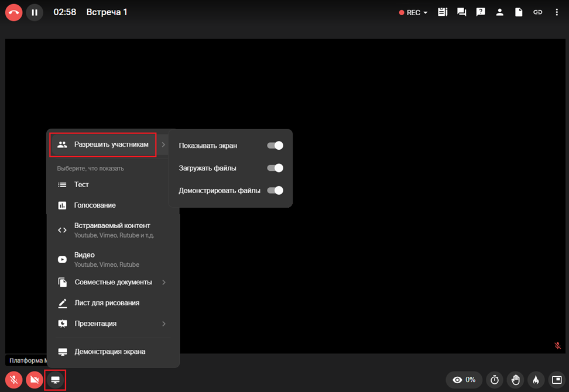This screenshot has height=392, width=569.
Task: Copy the meeting link via link icon
Action: (538, 12)
